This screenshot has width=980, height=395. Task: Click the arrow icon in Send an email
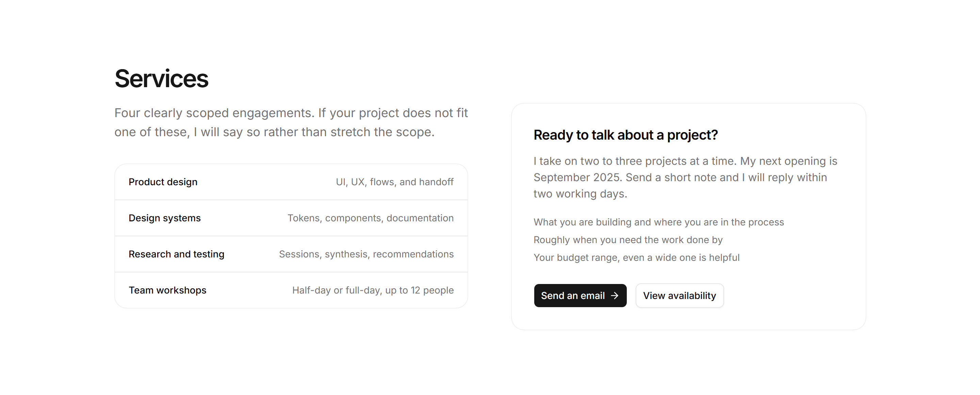615,296
